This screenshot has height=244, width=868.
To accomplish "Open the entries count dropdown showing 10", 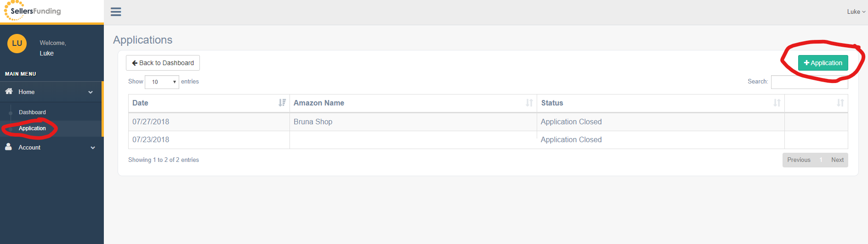I will [162, 82].
